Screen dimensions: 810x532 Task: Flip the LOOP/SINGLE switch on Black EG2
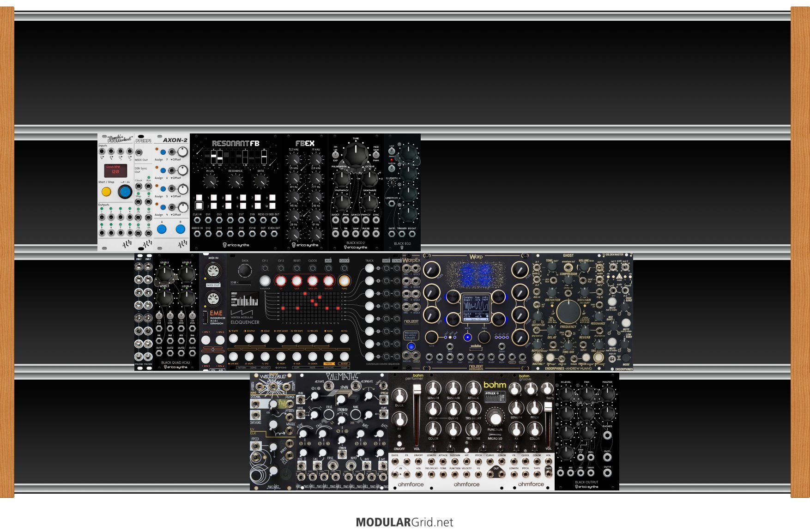(392, 151)
